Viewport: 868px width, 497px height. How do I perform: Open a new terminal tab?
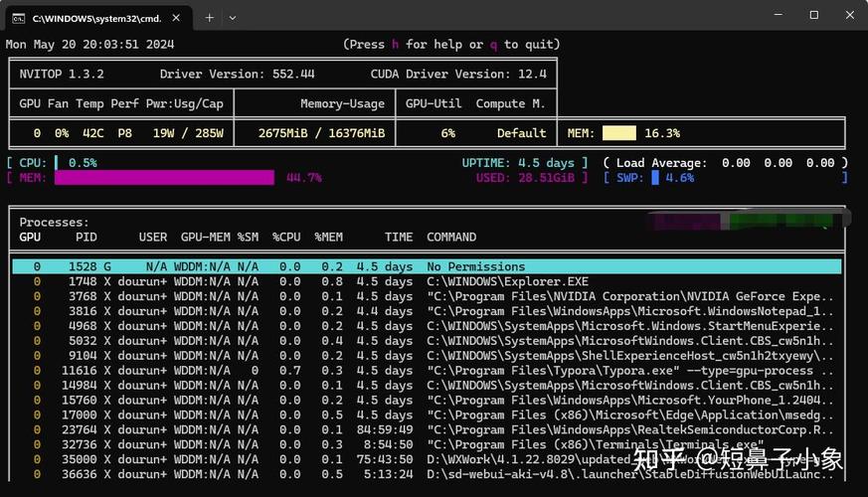(x=210, y=18)
